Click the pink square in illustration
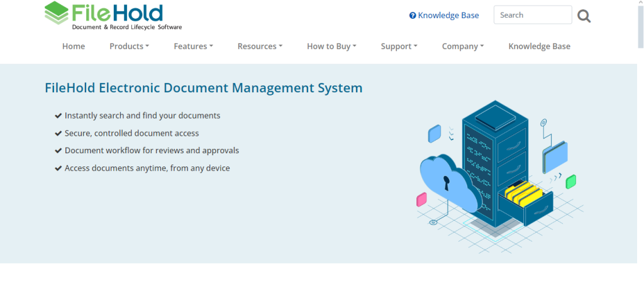 click(421, 200)
